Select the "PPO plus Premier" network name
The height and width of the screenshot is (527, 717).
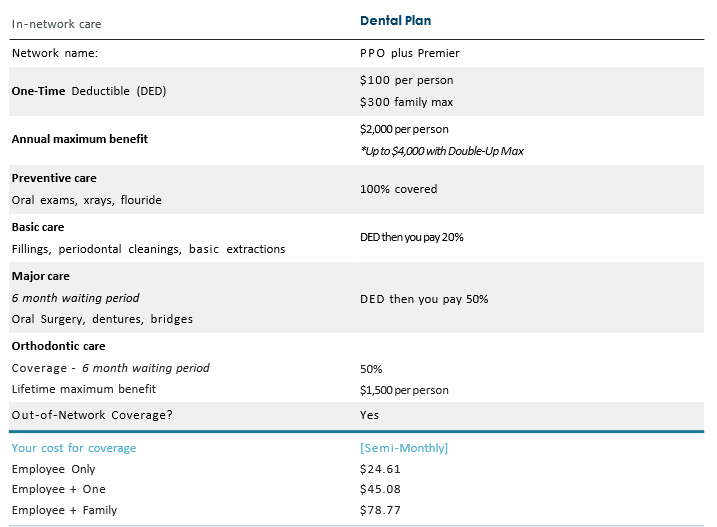tap(409, 53)
